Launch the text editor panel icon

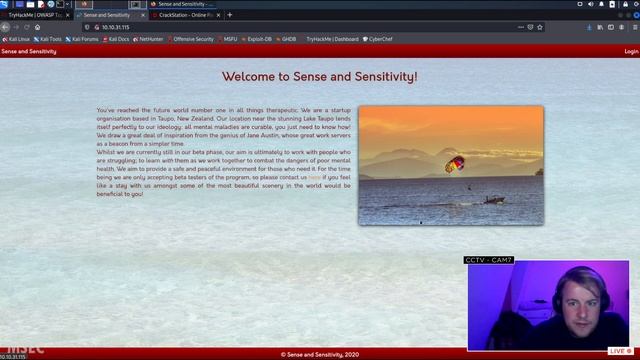(x=41, y=4)
